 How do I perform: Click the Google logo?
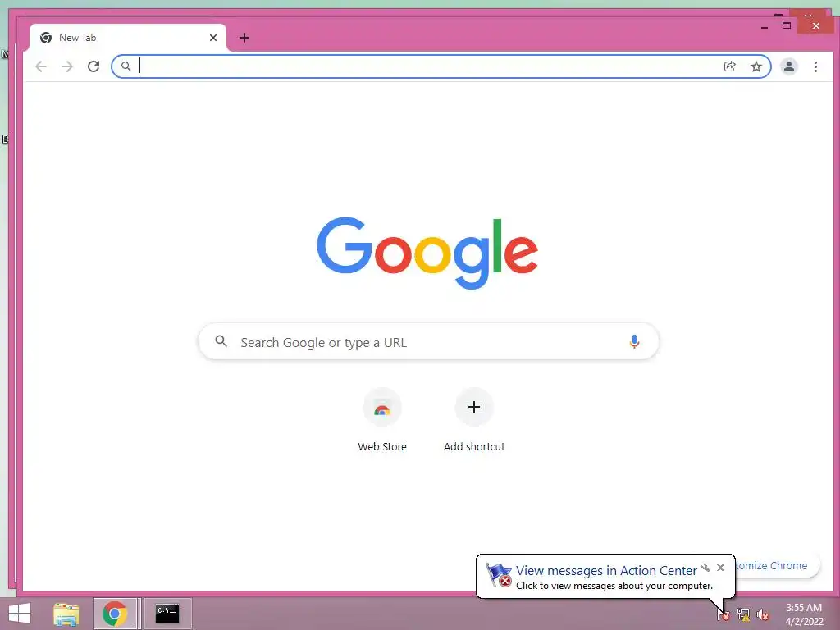coord(427,253)
